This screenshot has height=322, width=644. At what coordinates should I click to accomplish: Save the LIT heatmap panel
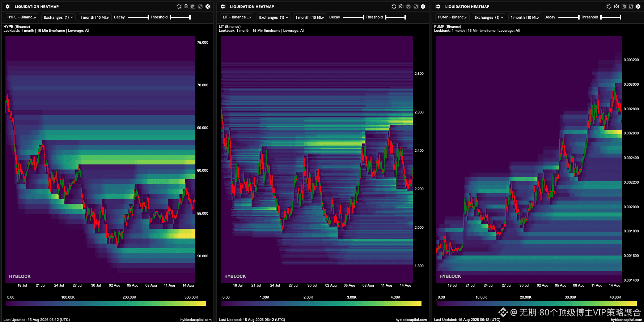(408, 7)
